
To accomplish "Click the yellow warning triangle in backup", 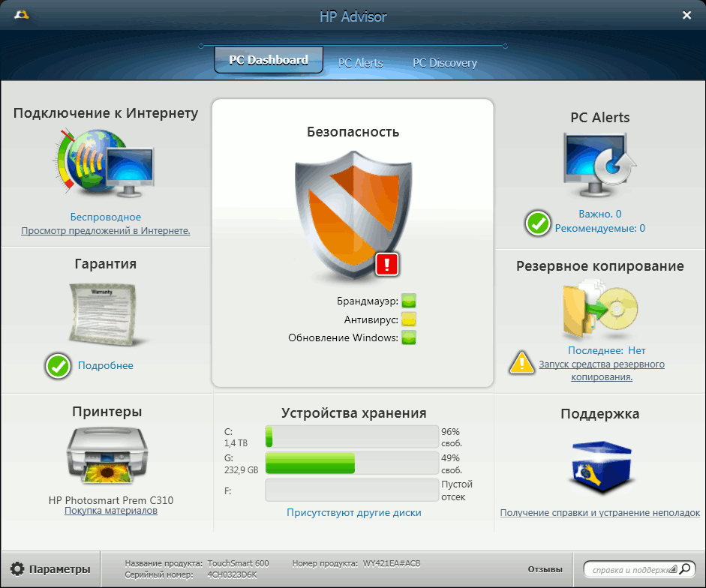I will coord(522,363).
